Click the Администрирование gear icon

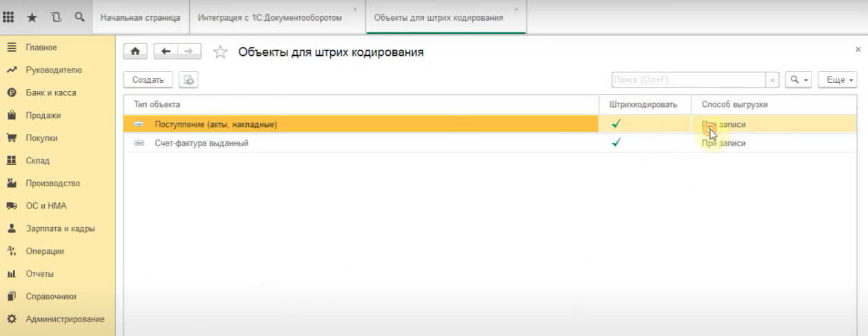[11, 319]
